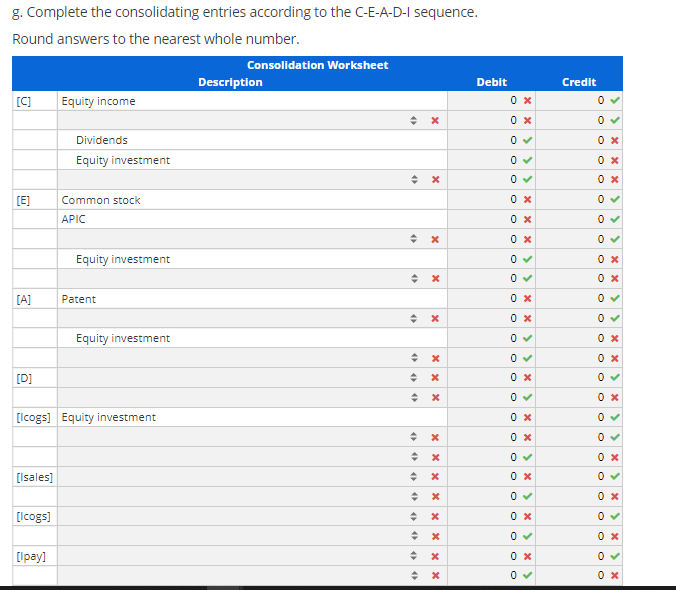Viewport: 676px width, 590px height.
Task: Click credit field in [Isales] row
Action: click(x=579, y=476)
